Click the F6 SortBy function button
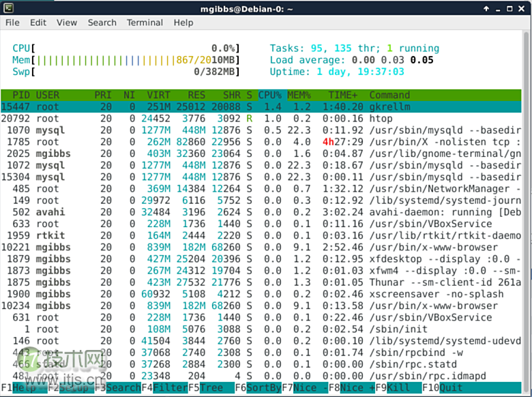Screen dimensions: 532x397 pos(258,387)
